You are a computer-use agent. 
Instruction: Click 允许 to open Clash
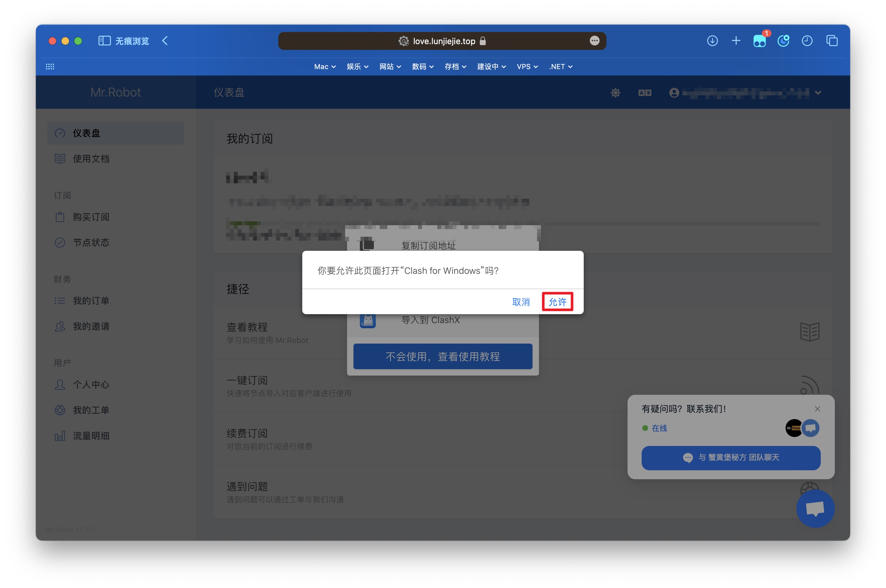557,301
